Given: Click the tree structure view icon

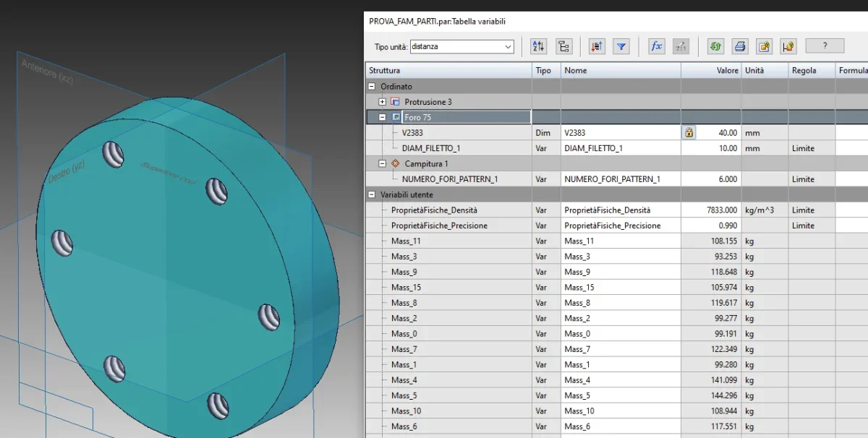Looking at the screenshot, I should click(x=564, y=46).
